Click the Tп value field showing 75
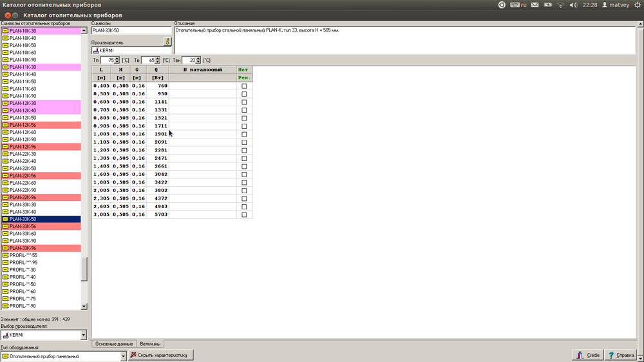Viewport: 644px width, 362px height. [x=107, y=60]
